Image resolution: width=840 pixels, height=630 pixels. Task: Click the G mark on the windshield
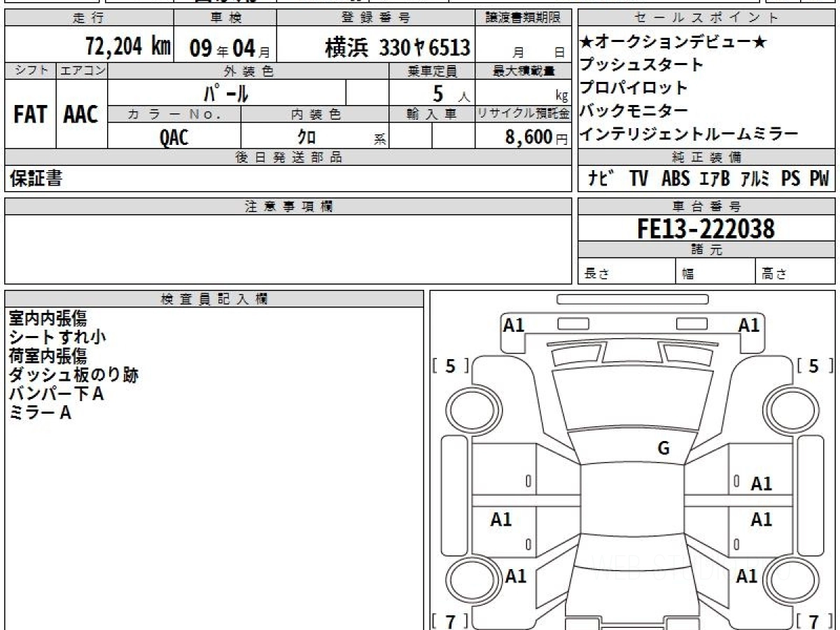pyautogui.click(x=663, y=449)
